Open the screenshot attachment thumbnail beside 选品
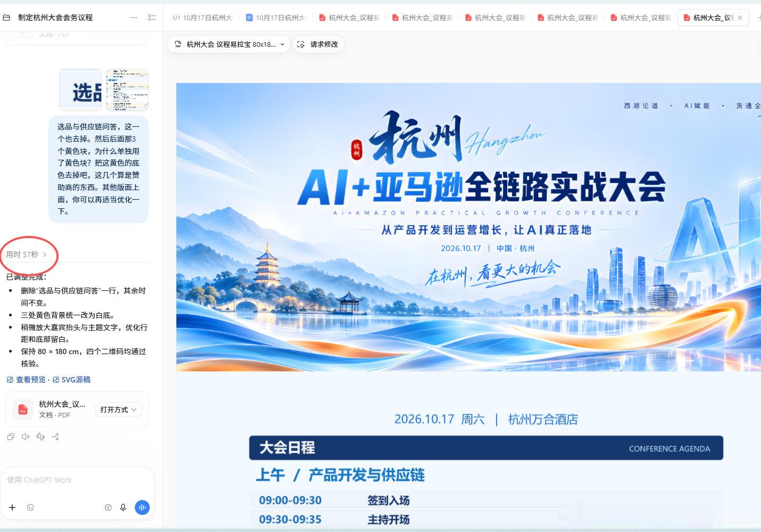The image size is (761, 532). (x=127, y=90)
